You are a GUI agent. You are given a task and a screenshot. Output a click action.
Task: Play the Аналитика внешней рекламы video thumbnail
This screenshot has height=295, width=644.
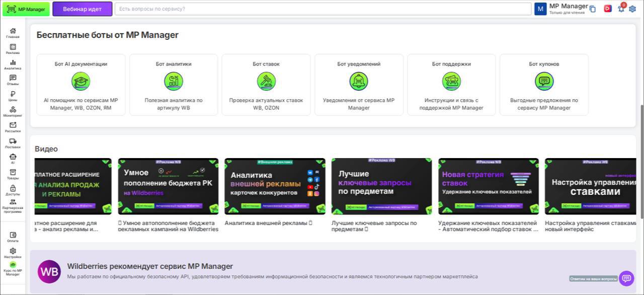coord(275,186)
